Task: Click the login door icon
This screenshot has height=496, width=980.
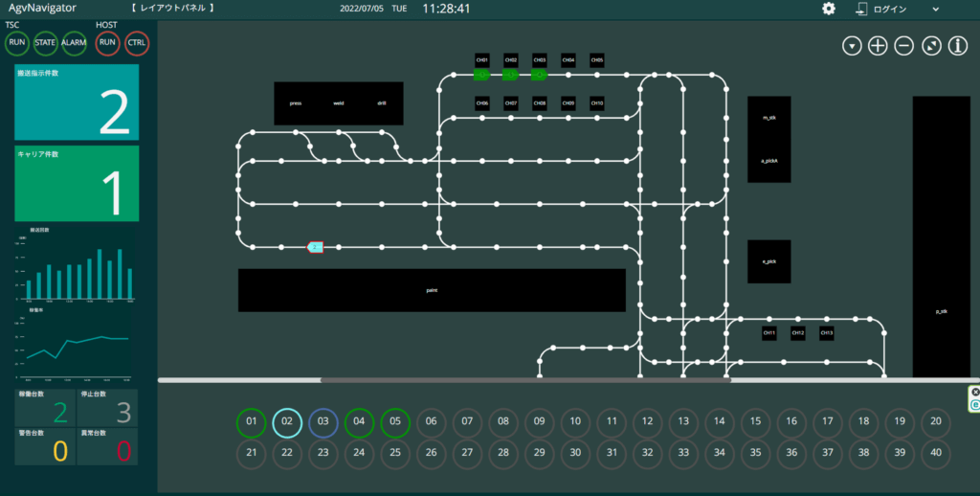Action: tap(861, 9)
